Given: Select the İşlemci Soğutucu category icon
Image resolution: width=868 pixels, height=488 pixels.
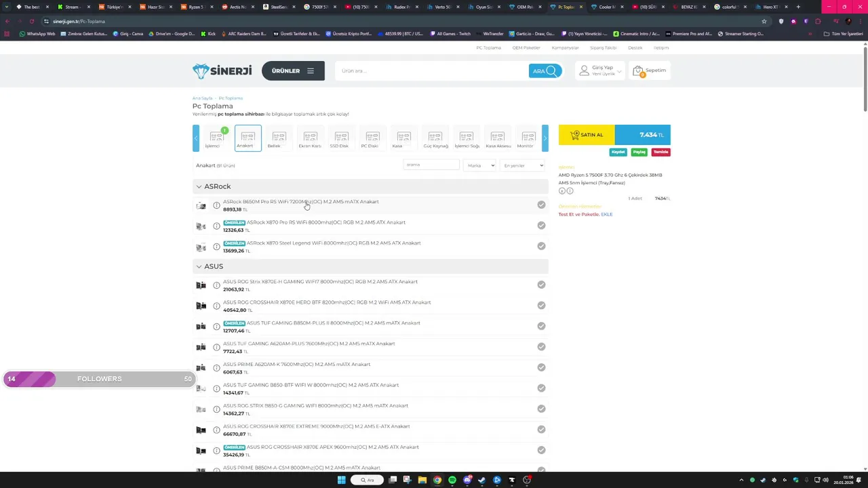Looking at the screenshot, I should click(466, 138).
